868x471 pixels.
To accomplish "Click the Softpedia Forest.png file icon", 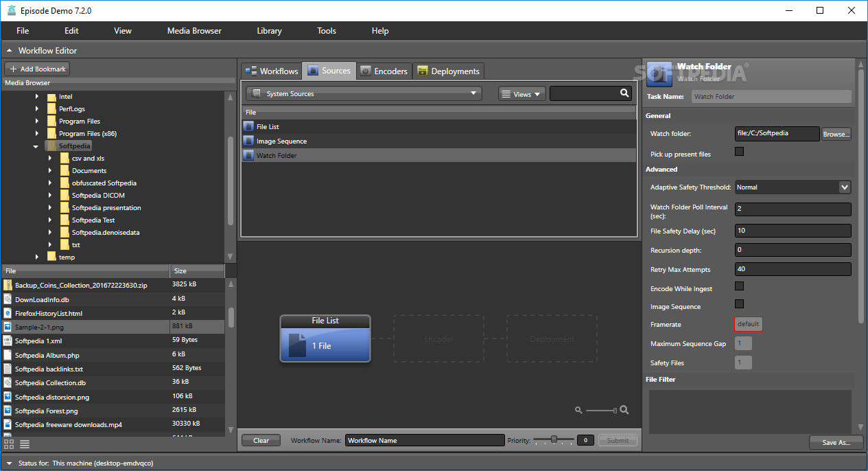I will coord(8,411).
